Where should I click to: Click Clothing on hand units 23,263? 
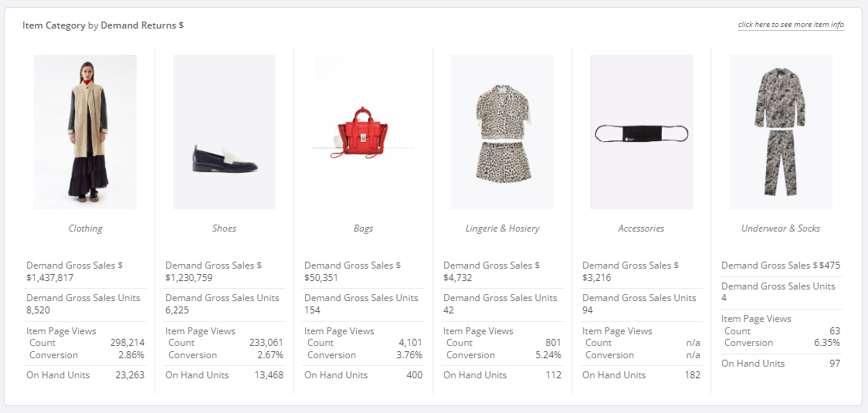click(x=130, y=375)
